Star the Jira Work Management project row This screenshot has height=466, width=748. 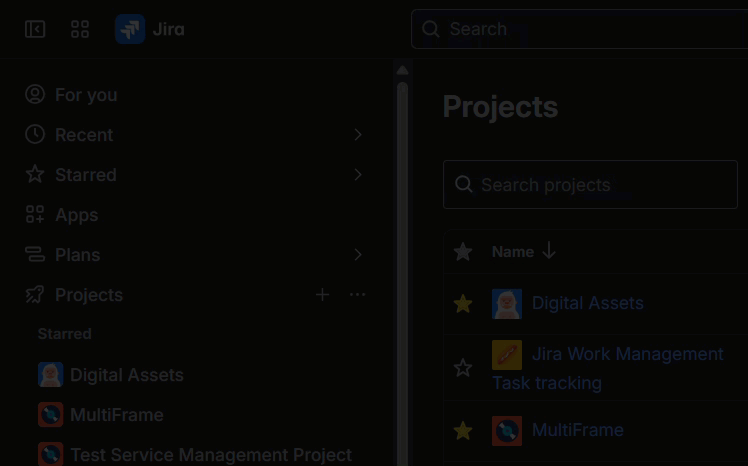pos(463,368)
